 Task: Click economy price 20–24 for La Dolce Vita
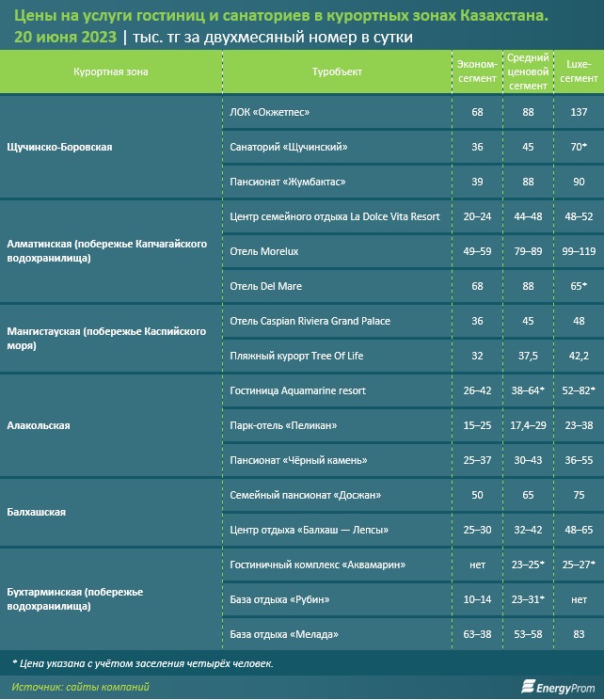(477, 216)
